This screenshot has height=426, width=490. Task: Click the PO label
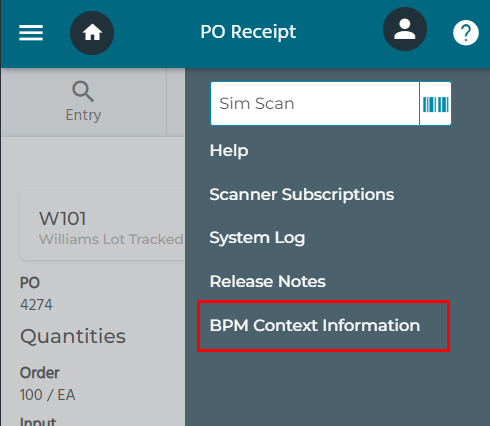pos(30,283)
